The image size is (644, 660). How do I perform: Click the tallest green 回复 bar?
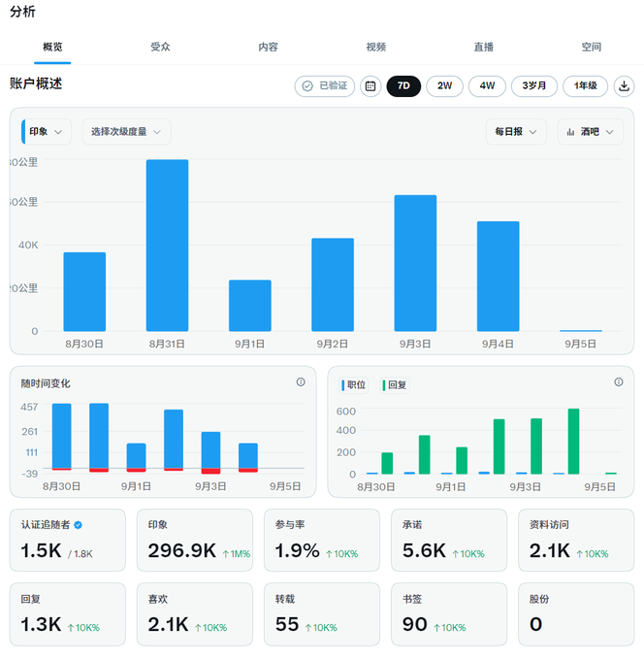573,442
